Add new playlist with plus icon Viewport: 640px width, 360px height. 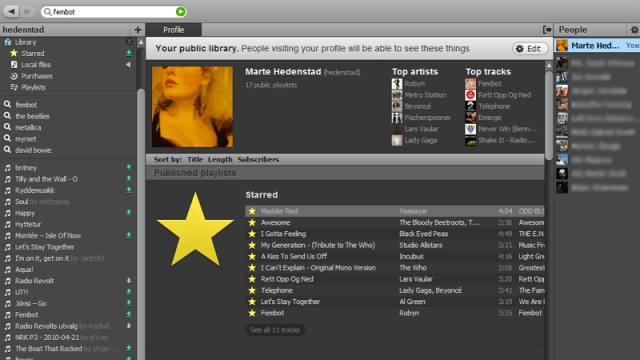[138, 30]
